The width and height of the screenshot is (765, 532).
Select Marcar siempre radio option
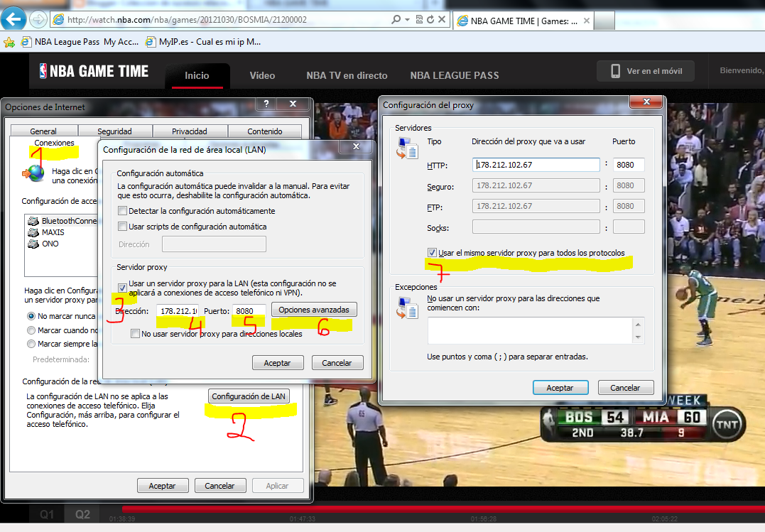[x=31, y=344]
